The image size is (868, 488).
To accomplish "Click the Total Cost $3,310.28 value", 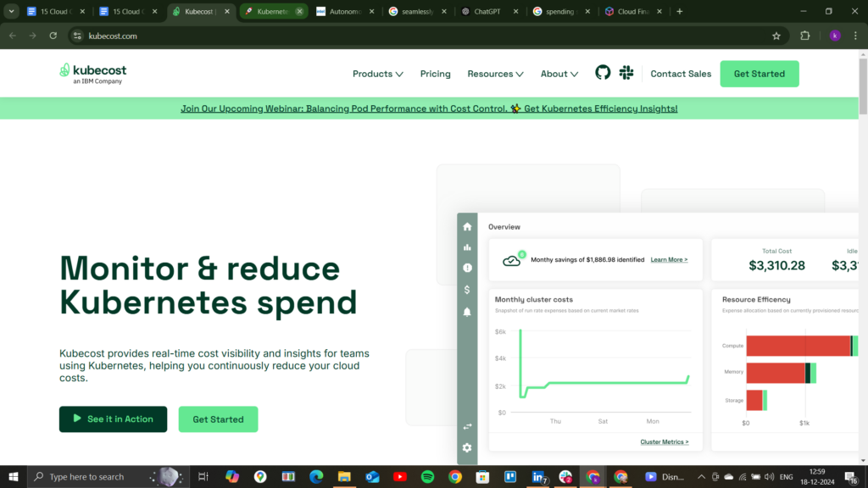I will pos(776,265).
